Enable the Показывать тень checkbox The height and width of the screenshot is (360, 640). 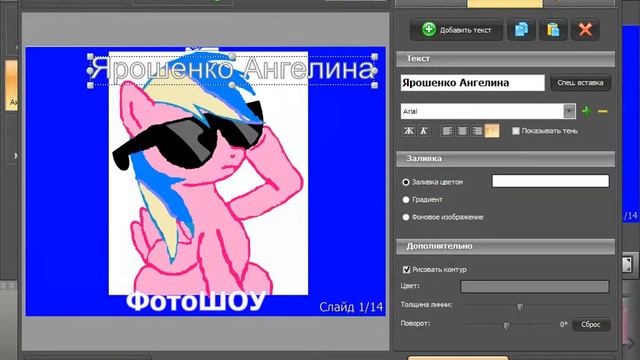click(x=516, y=131)
